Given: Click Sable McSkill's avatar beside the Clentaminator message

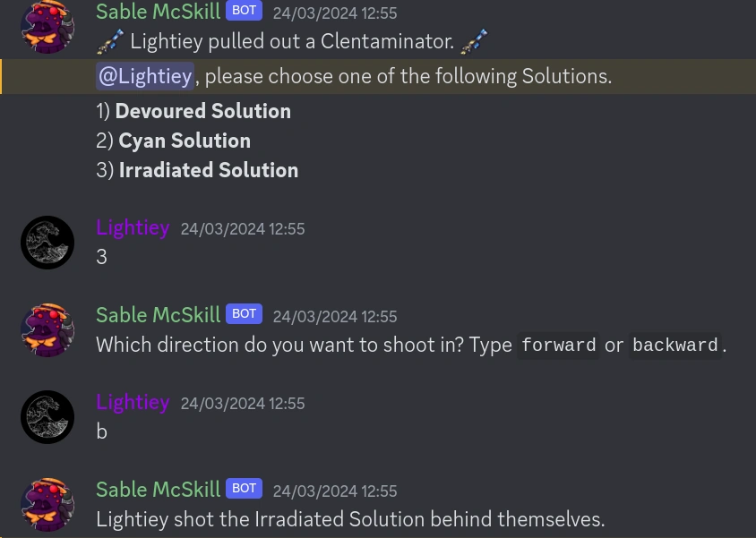Looking at the screenshot, I should [47, 28].
